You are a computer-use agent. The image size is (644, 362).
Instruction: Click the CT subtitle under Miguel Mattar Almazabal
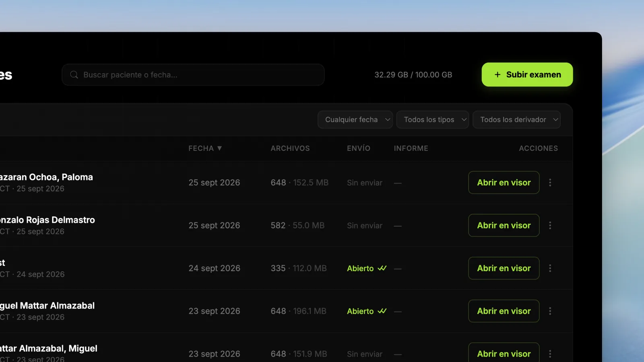click(32, 317)
